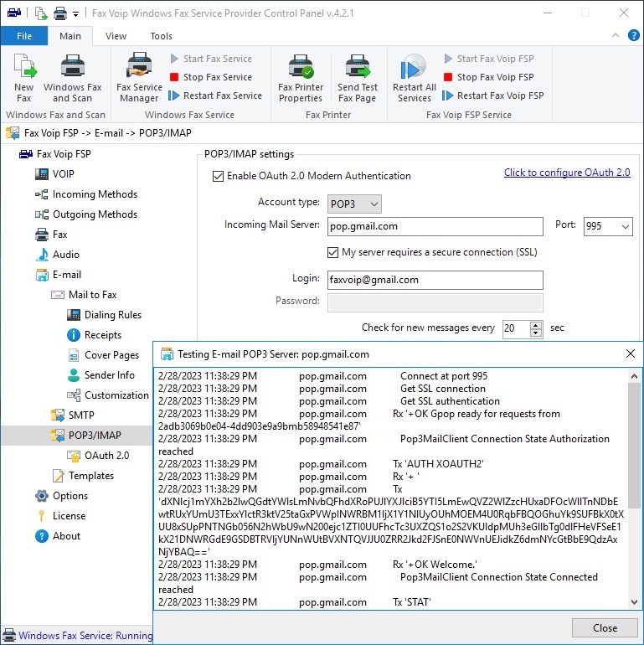Stop Fax Service red button

click(211, 77)
